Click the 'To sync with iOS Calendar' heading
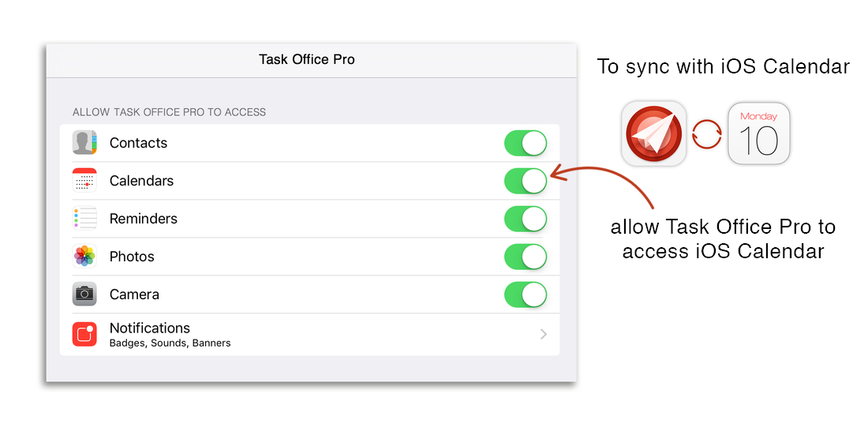Image resolution: width=868 pixels, height=428 pixels. pos(723,66)
